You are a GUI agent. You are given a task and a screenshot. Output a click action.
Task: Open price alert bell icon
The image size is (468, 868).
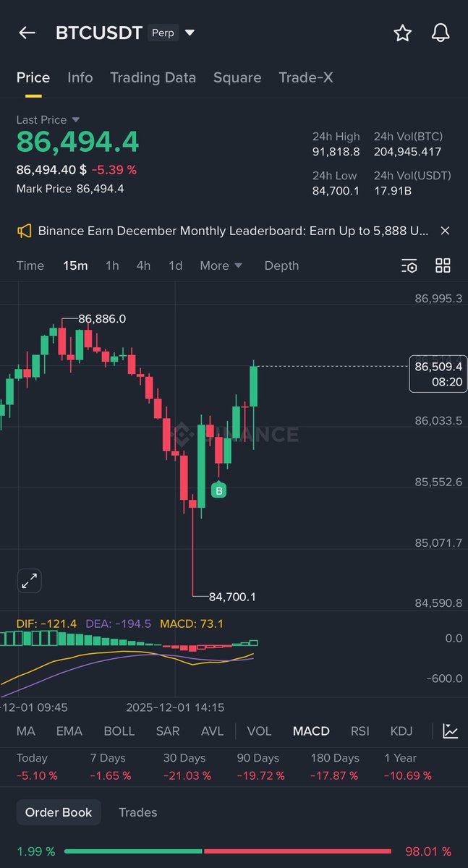click(x=441, y=33)
